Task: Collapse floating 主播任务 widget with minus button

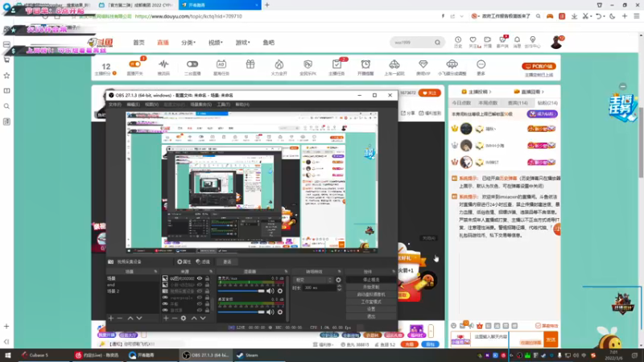Action: point(623,86)
